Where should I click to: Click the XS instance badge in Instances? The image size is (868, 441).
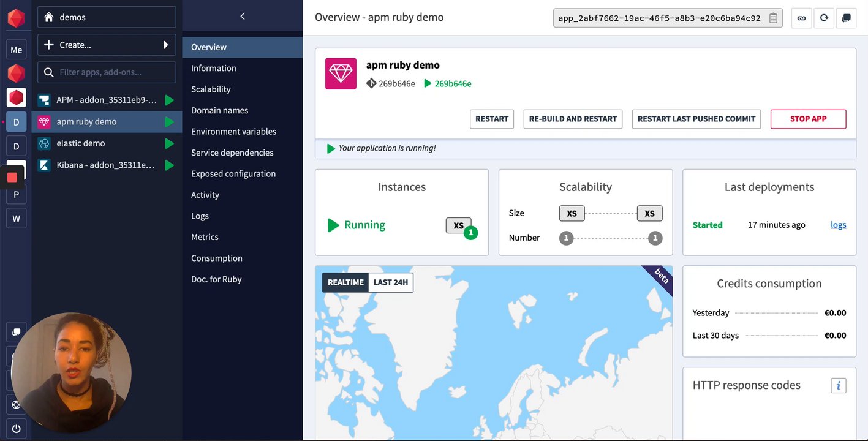[x=459, y=225]
